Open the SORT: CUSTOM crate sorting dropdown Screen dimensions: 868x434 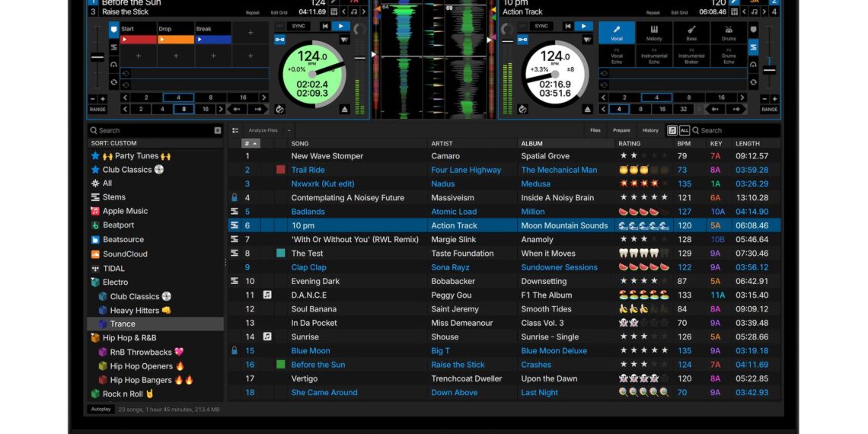point(114,143)
